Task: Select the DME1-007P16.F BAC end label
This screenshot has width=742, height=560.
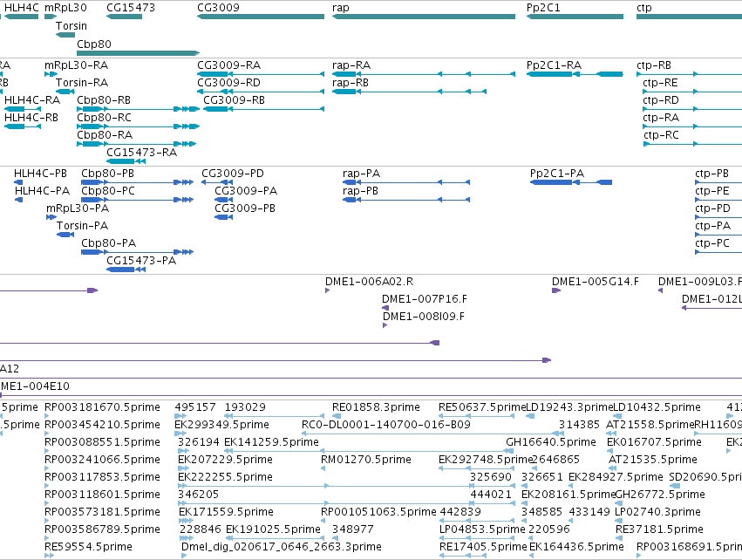Action: 425,298
